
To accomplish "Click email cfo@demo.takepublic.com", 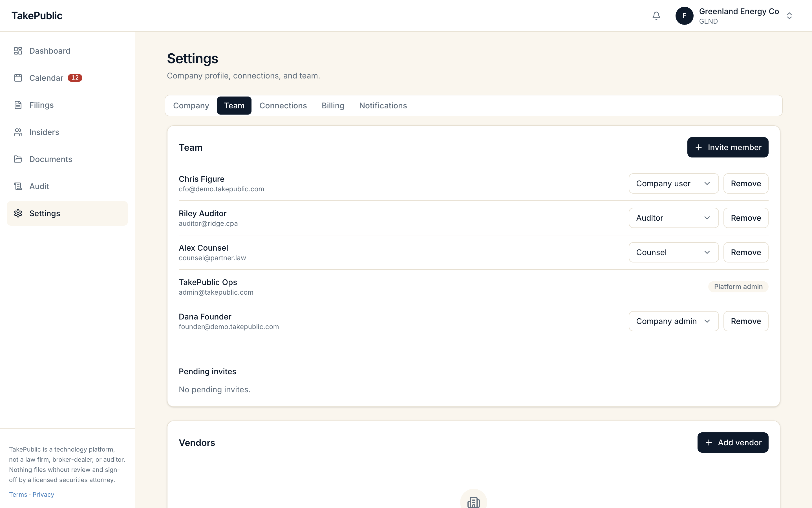I will [221, 189].
